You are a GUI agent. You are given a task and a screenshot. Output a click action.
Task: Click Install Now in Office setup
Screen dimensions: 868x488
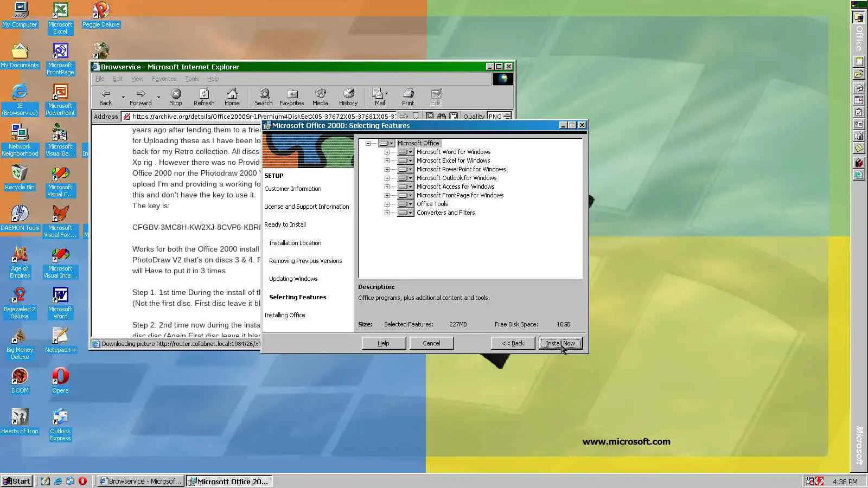(560, 343)
